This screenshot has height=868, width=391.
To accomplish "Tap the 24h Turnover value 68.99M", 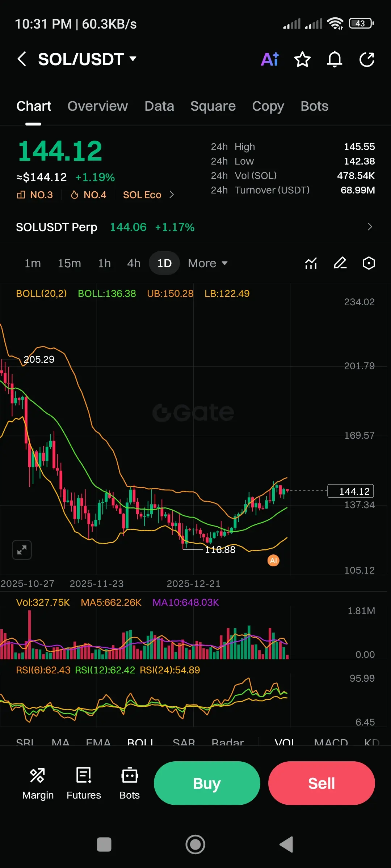I will tap(358, 190).
